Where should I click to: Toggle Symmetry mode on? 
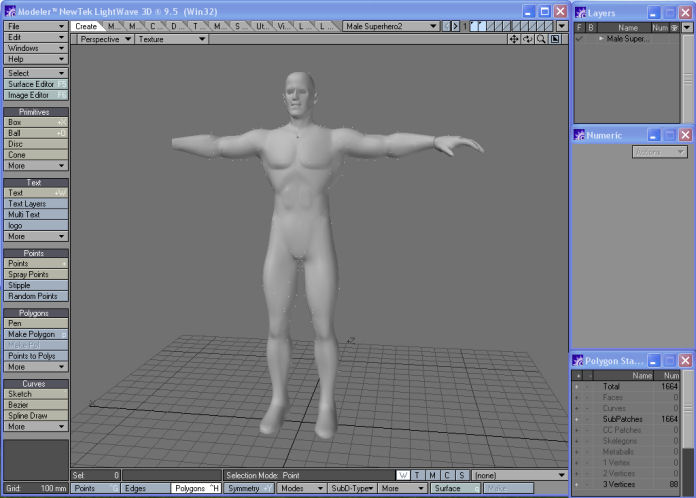(x=249, y=488)
